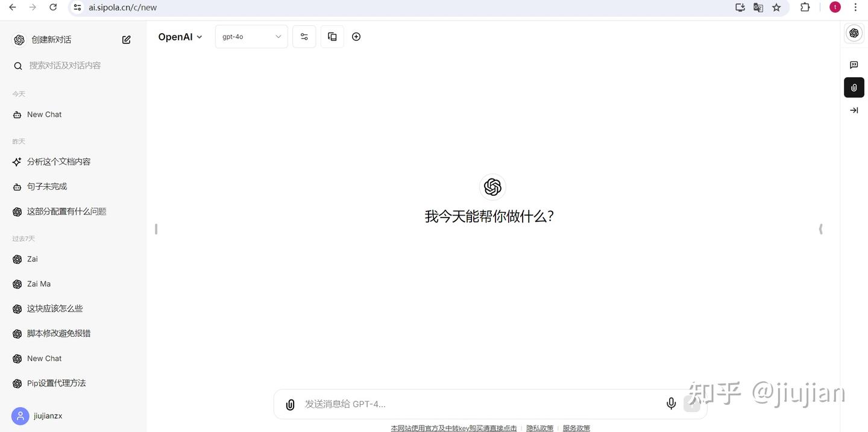Open the OpenAI provider dropdown

pyautogui.click(x=180, y=37)
